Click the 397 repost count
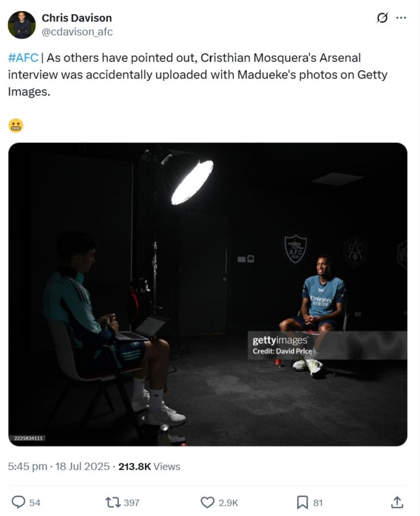Screen dimensions: 420x516 coord(131,502)
